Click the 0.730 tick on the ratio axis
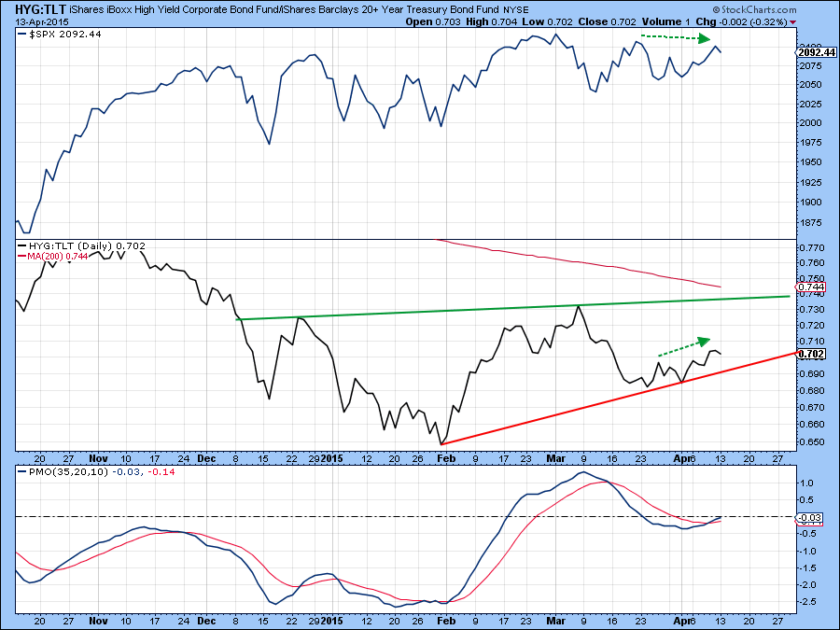 811,310
